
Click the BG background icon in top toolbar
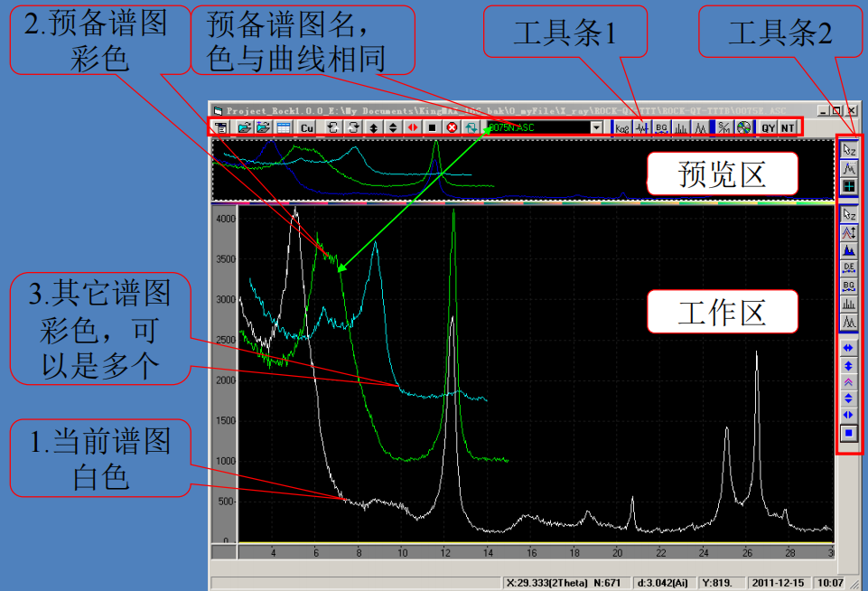click(661, 128)
